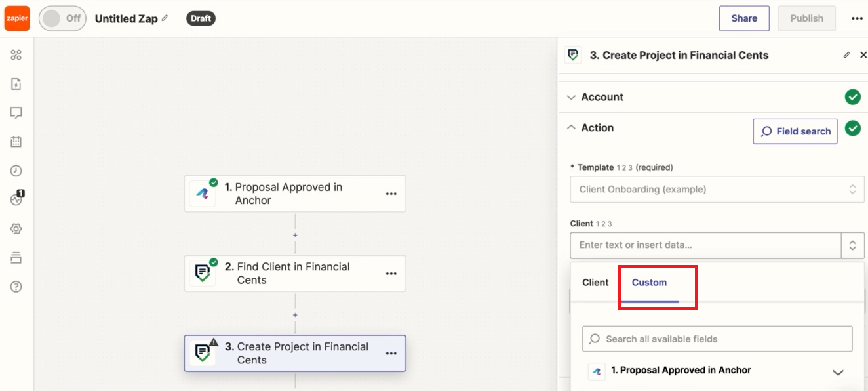Image resolution: width=868 pixels, height=391 pixels.
Task: Open the Client field dropdown arrows
Action: click(852, 245)
